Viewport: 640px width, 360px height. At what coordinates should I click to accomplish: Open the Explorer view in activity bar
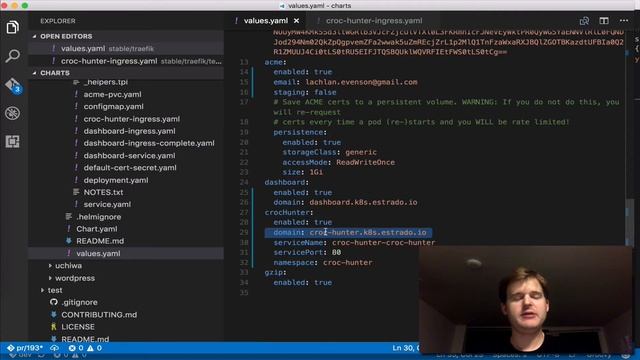[13, 27]
